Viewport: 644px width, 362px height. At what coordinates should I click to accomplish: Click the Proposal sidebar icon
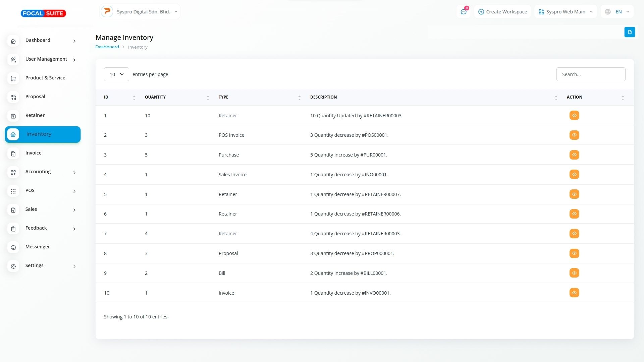[13, 98]
